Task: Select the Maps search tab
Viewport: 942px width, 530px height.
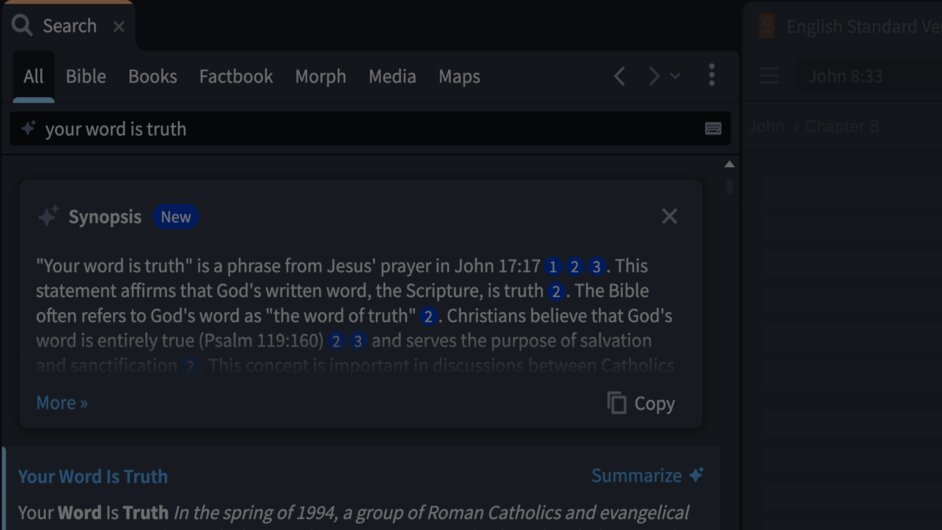Action: pyautogui.click(x=459, y=77)
